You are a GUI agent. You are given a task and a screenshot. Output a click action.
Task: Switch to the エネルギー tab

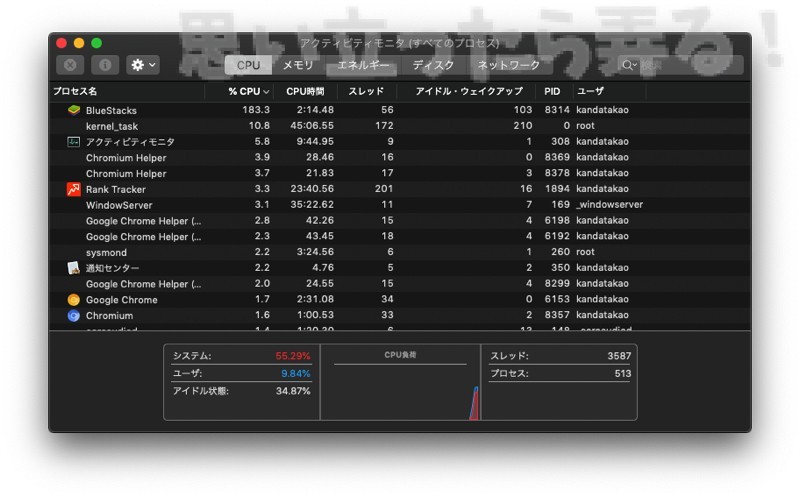[x=363, y=65]
